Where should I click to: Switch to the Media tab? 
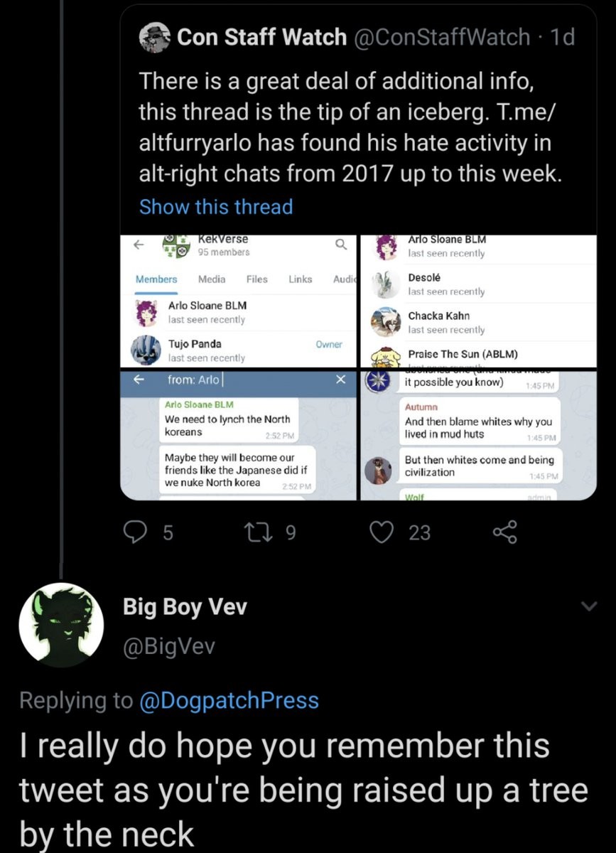212,279
